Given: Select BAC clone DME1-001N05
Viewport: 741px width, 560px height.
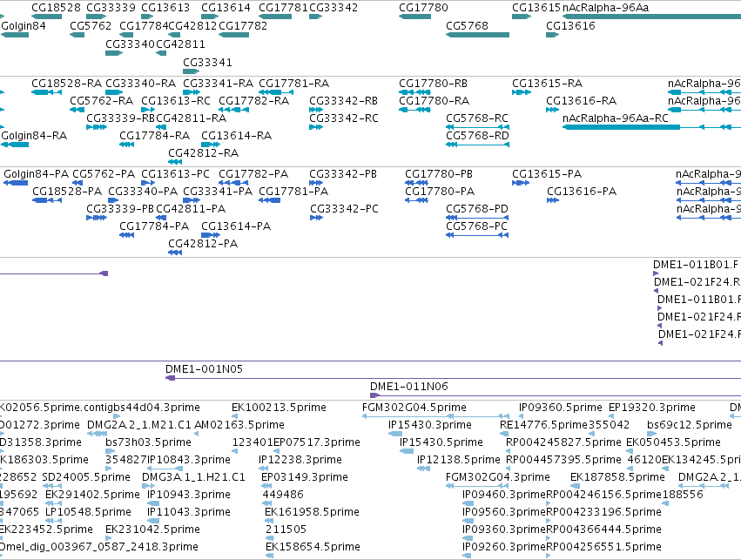Looking at the screenshot, I should tap(453, 378).
